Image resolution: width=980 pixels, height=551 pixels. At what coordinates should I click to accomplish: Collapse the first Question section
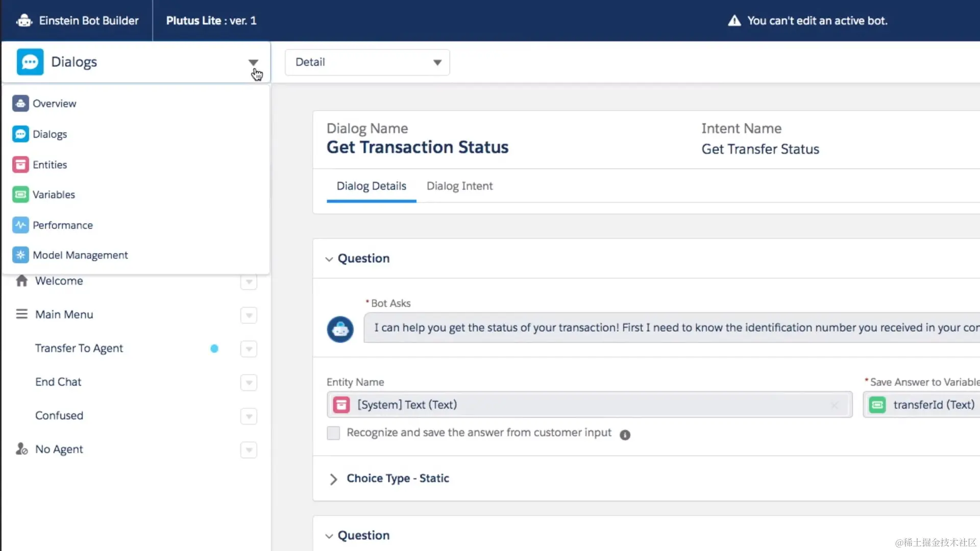329,259
